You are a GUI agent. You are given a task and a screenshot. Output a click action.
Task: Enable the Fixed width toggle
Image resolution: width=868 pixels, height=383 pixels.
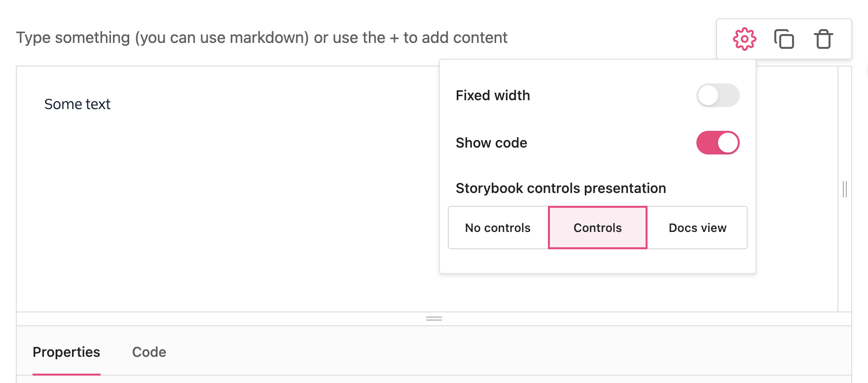click(x=718, y=95)
